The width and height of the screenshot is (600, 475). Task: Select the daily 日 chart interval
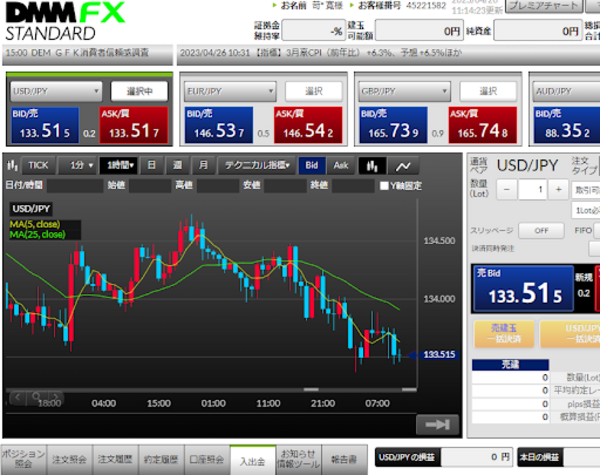tap(152, 165)
